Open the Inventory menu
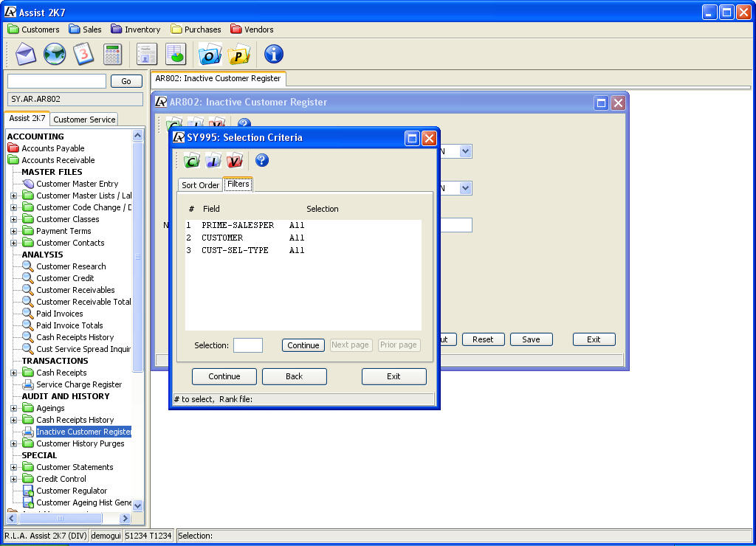 136,30
